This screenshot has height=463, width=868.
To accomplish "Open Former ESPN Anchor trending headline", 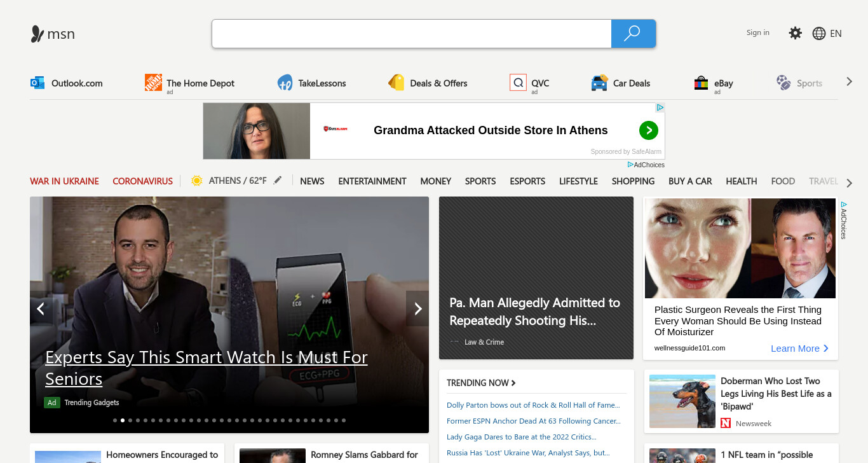I will click(534, 421).
